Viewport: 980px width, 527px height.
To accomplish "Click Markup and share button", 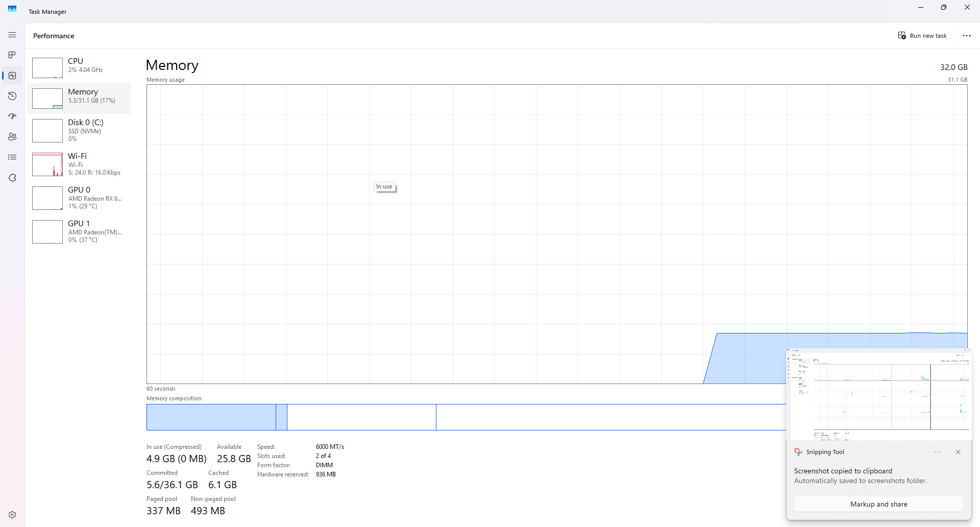I will [x=878, y=504].
